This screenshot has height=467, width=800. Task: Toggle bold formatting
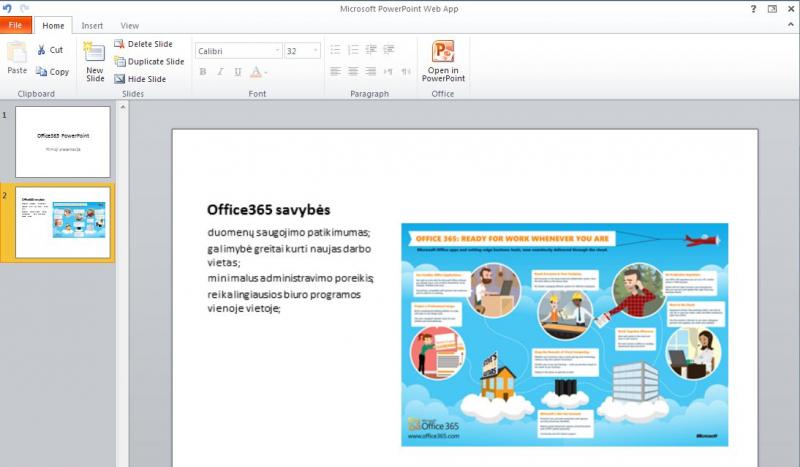pyautogui.click(x=203, y=72)
